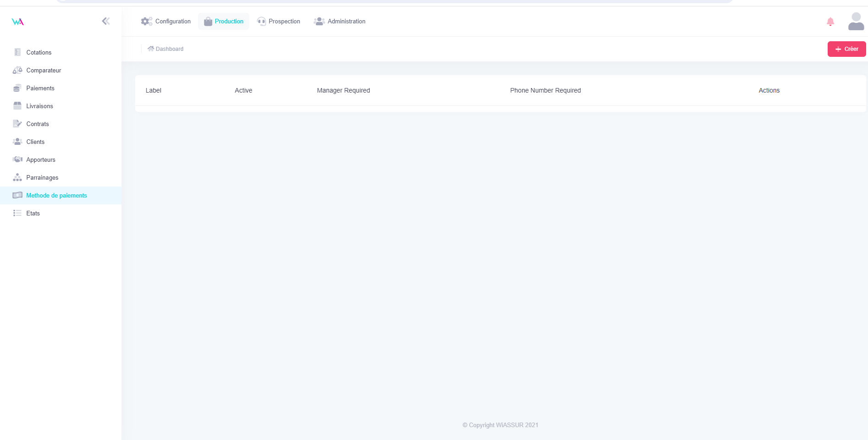
Task: Open the notifications bell
Action: [830, 22]
